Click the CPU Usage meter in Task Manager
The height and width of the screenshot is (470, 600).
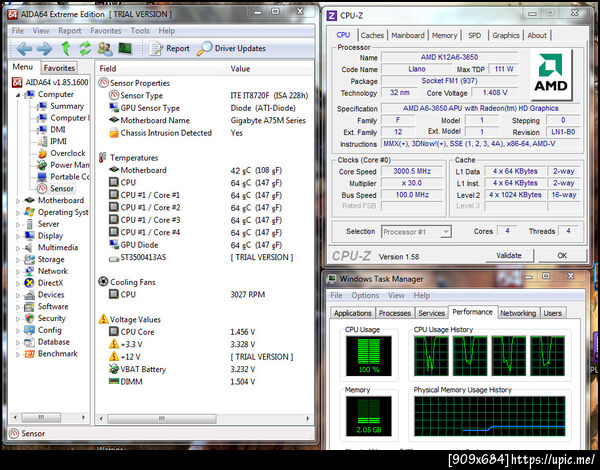(368, 356)
